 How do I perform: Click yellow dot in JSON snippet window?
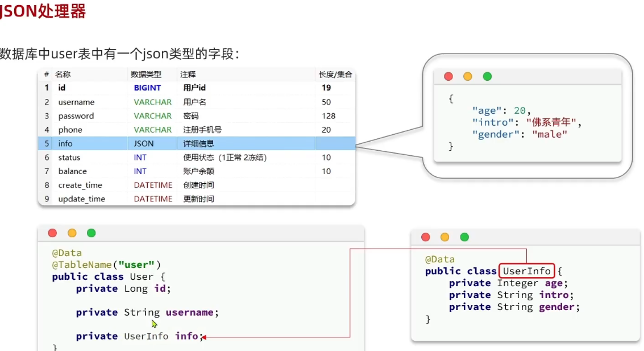coord(467,76)
